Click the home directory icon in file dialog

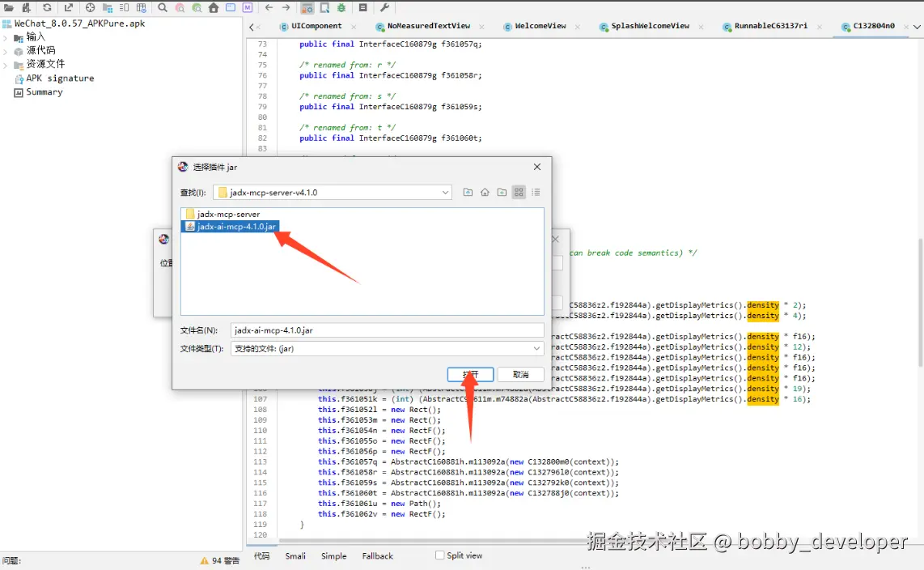(x=485, y=192)
